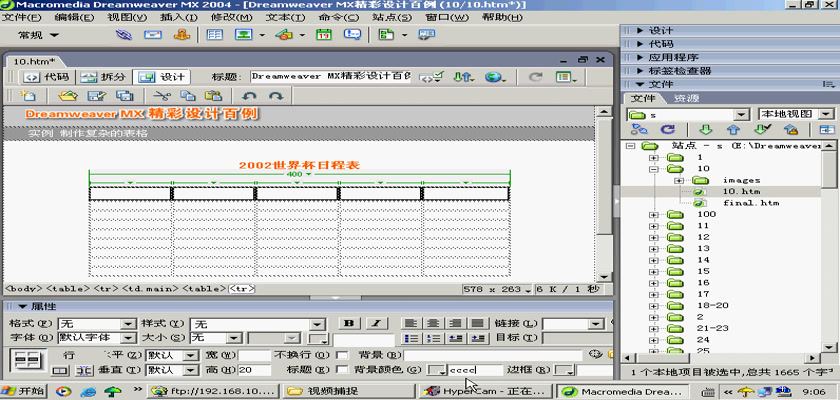Open the 字体 (Font) dropdown
The image size is (840, 400).
click(x=128, y=338)
